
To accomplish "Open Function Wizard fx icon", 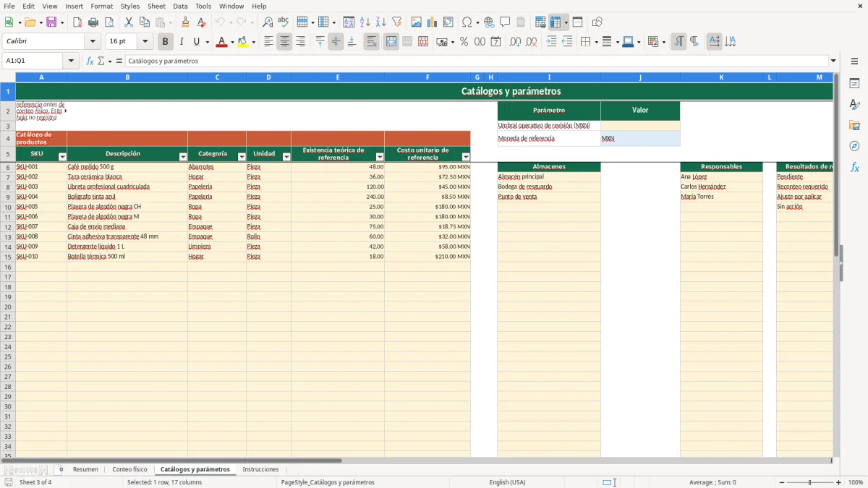I will pyautogui.click(x=90, y=61).
